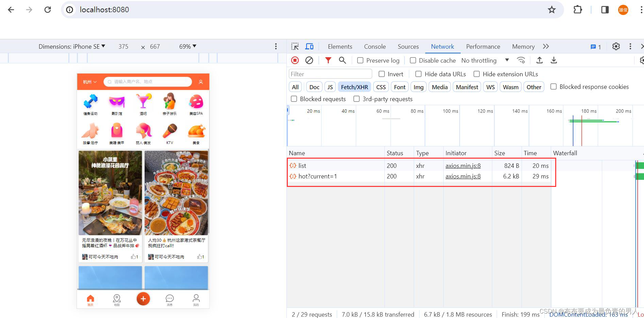Image resolution: width=644 pixels, height=318 pixels.
Task: Reload the page with the refresh icon
Action: [x=48, y=10]
